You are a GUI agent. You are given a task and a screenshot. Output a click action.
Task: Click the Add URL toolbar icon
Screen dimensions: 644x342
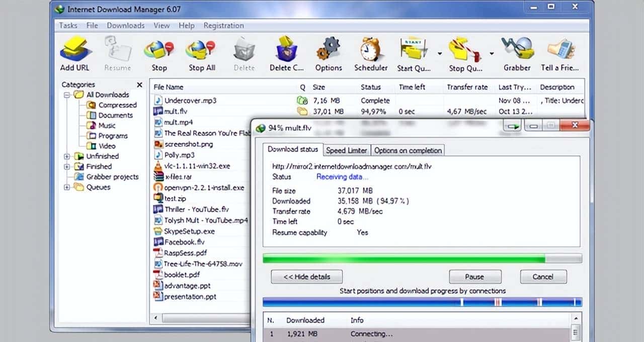75,50
